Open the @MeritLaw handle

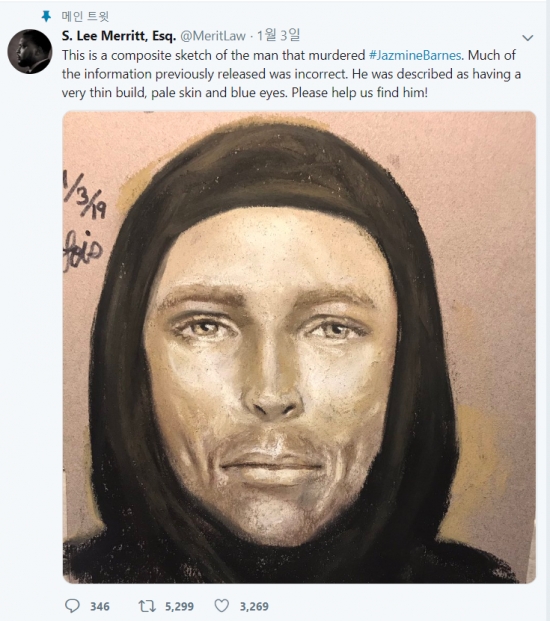[x=213, y=36]
